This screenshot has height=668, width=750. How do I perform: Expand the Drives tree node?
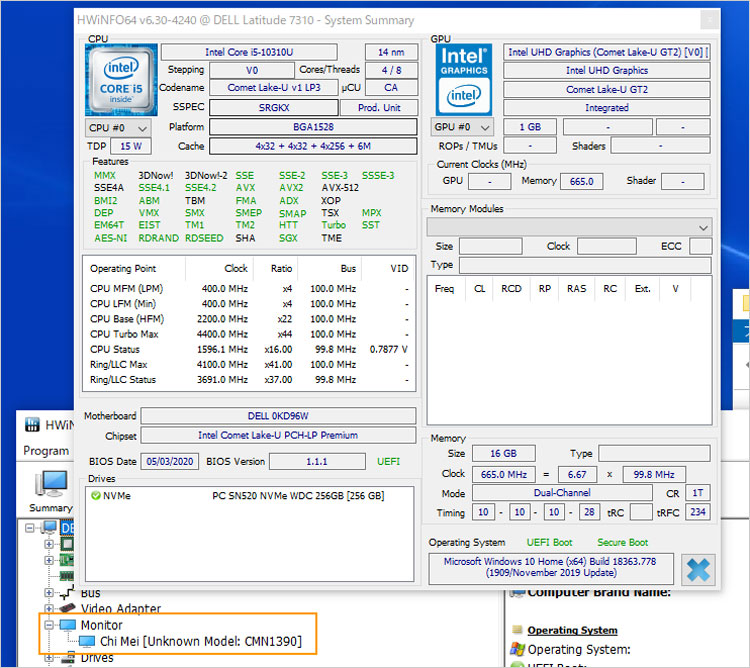point(49,658)
